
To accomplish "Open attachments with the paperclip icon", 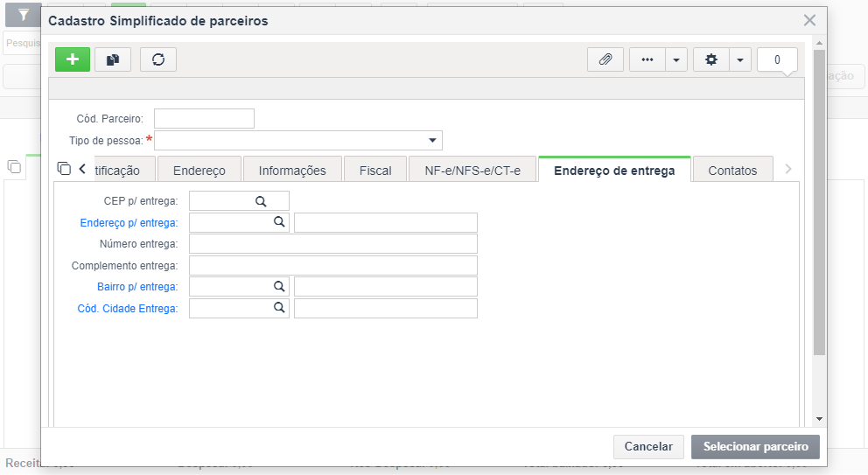I will point(605,59).
